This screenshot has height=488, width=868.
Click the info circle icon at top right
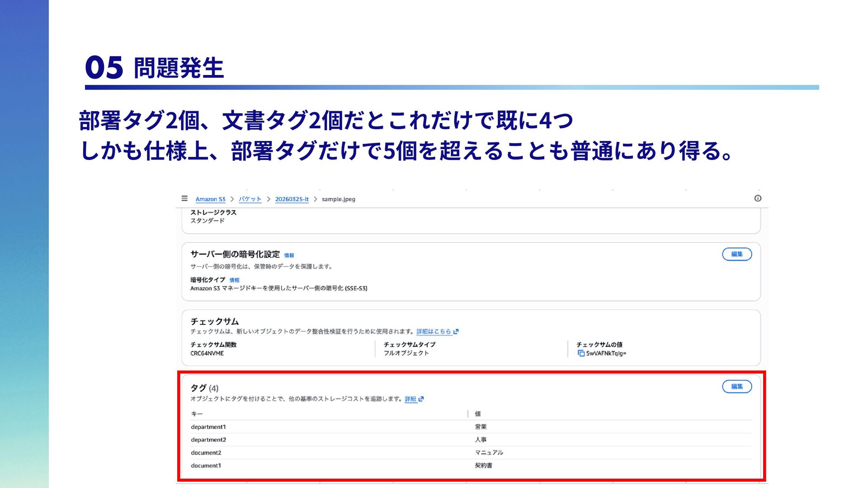point(758,198)
